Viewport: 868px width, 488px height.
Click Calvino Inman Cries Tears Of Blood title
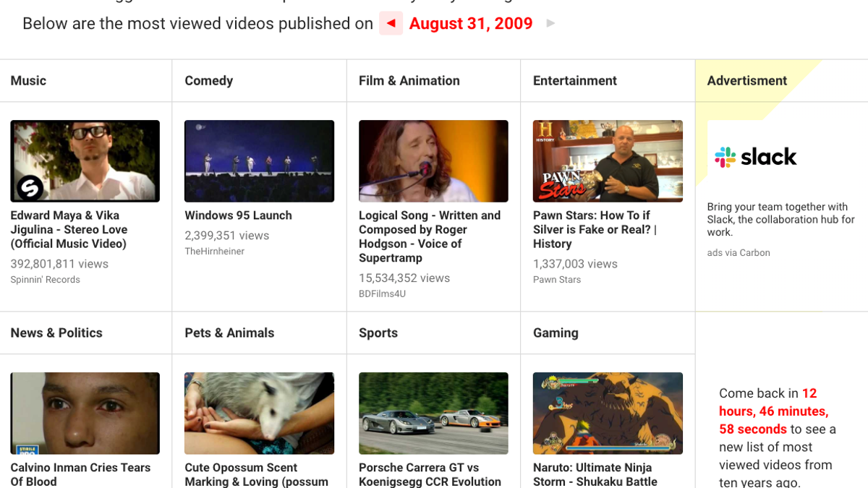(80, 474)
